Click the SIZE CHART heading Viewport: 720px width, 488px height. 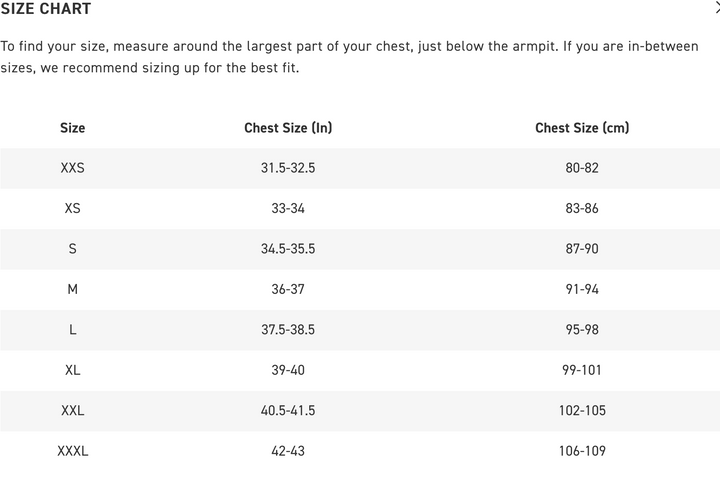pos(46,9)
